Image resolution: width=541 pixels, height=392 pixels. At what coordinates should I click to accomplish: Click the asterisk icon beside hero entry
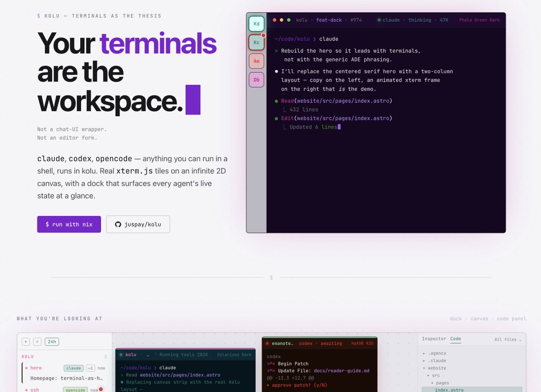pos(27,368)
